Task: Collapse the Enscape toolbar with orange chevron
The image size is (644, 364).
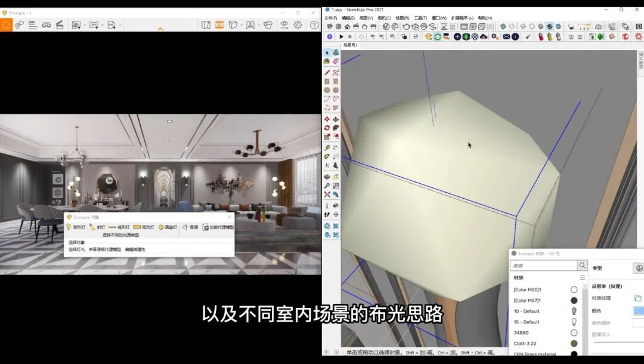Action: (160, 29)
